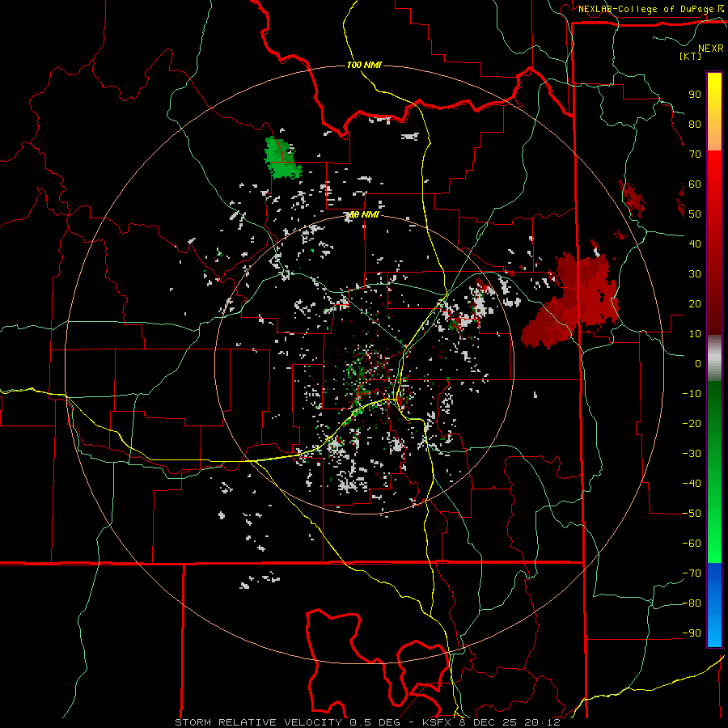Click the -10 scale value
This screenshot has width=728, height=728.
tap(692, 394)
